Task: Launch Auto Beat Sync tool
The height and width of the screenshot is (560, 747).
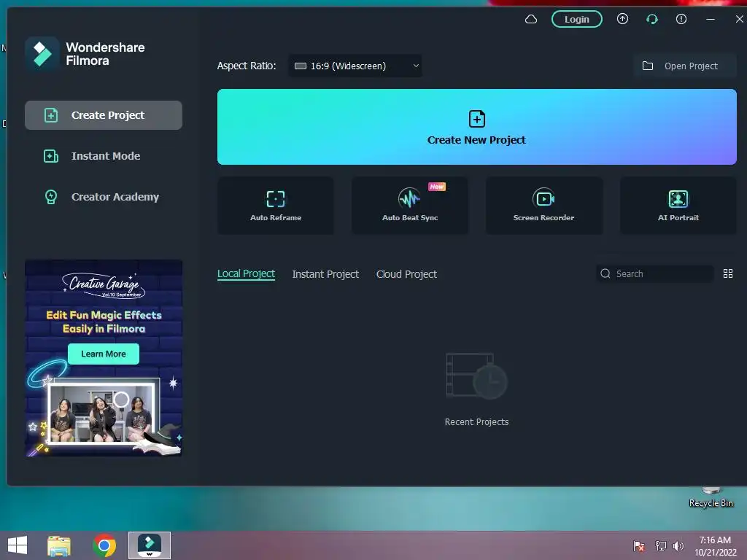Action: 410,206
